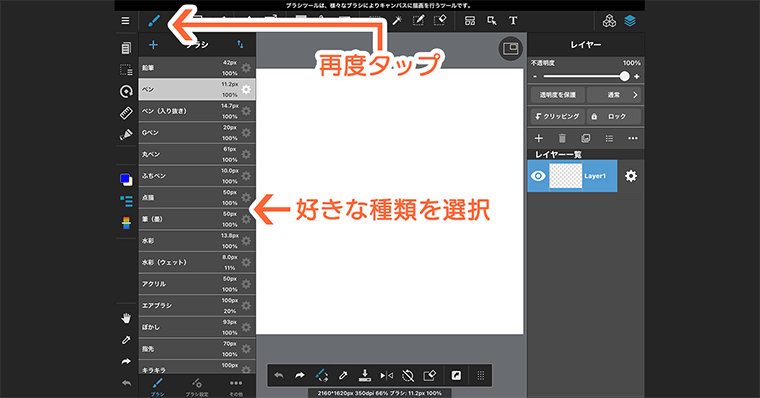Toggle the Layers panel icon

click(630, 21)
